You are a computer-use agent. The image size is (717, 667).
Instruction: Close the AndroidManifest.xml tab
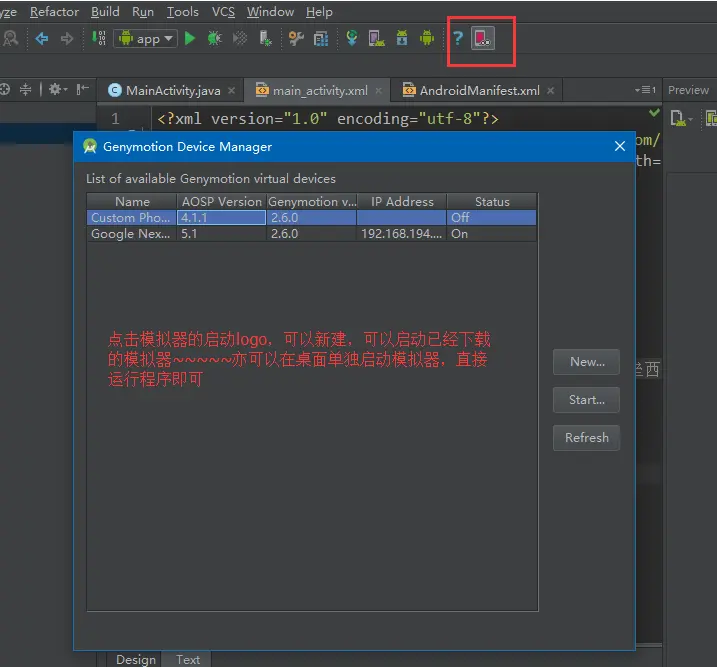click(x=551, y=91)
